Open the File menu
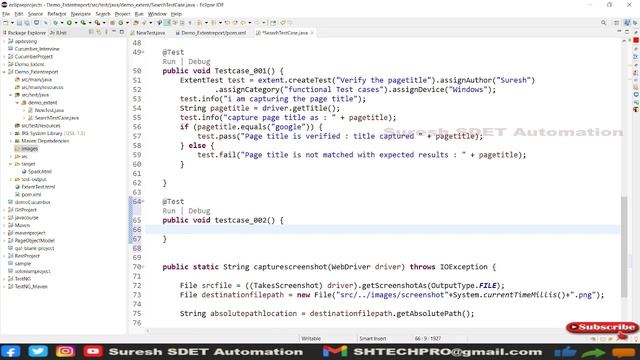The height and width of the screenshot is (360, 640). tap(6, 14)
